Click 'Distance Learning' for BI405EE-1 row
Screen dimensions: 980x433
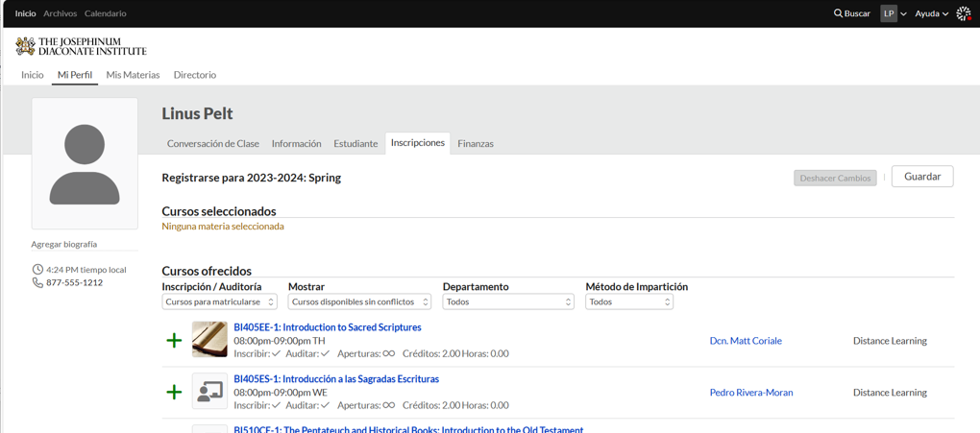point(890,341)
